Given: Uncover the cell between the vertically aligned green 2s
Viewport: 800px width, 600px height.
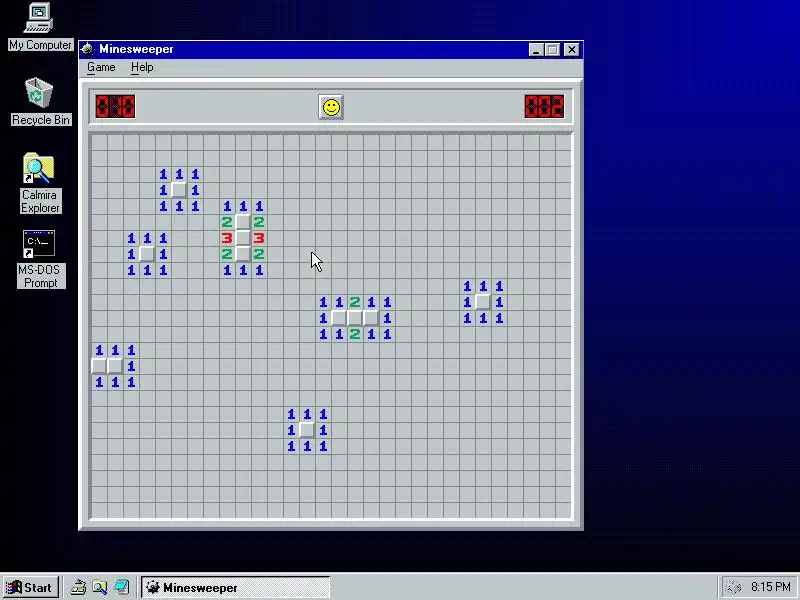Looking at the screenshot, I should pos(355,318).
